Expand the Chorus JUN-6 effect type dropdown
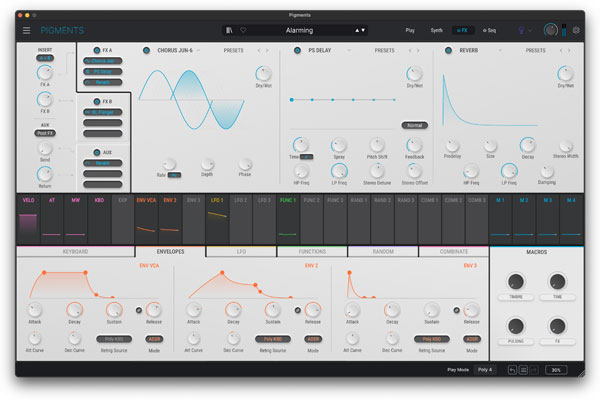The width and height of the screenshot is (600, 400). pyautogui.click(x=198, y=50)
